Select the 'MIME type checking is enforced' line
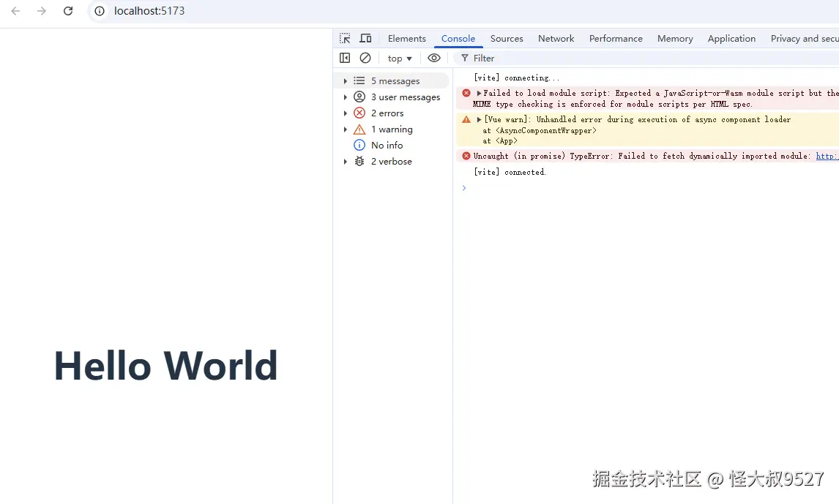Image resolution: width=839 pixels, height=504 pixels. pos(613,104)
